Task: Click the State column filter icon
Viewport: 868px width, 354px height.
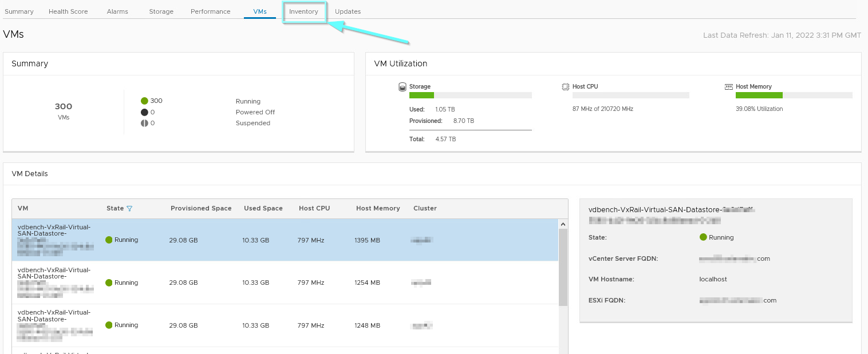Action: tap(129, 209)
